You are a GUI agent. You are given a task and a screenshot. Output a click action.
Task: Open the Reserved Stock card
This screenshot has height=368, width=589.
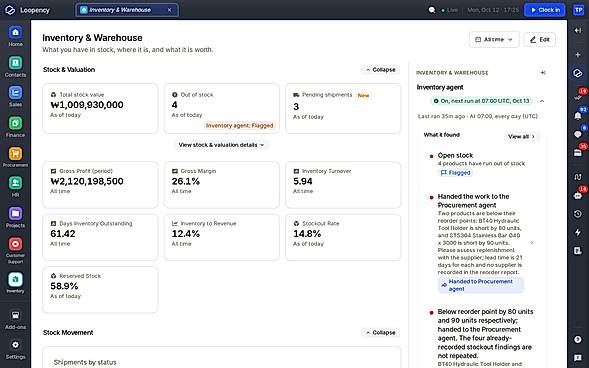coord(100,290)
